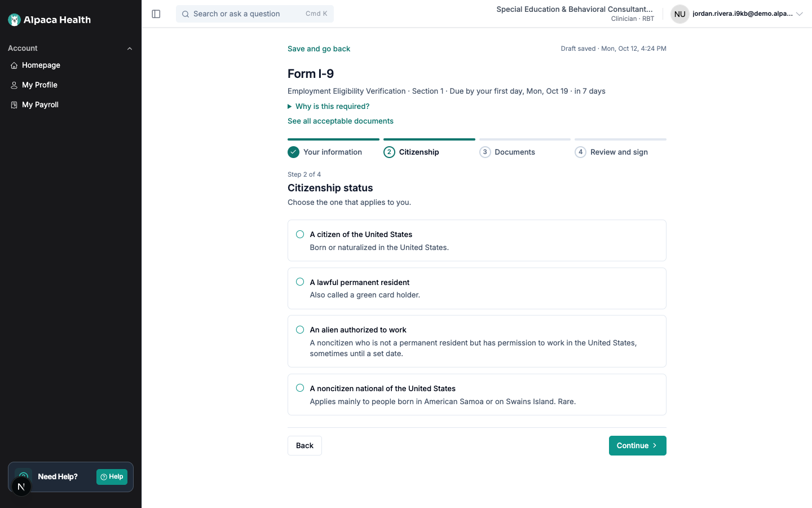Click the step 2 circle icon
This screenshot has height=508, width=812.
389,152
